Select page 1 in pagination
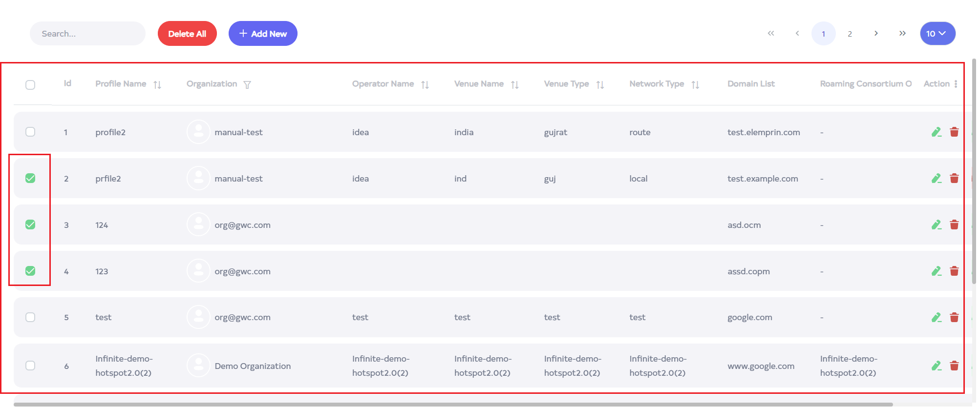980x408 pixels. [x=823, y=34]
